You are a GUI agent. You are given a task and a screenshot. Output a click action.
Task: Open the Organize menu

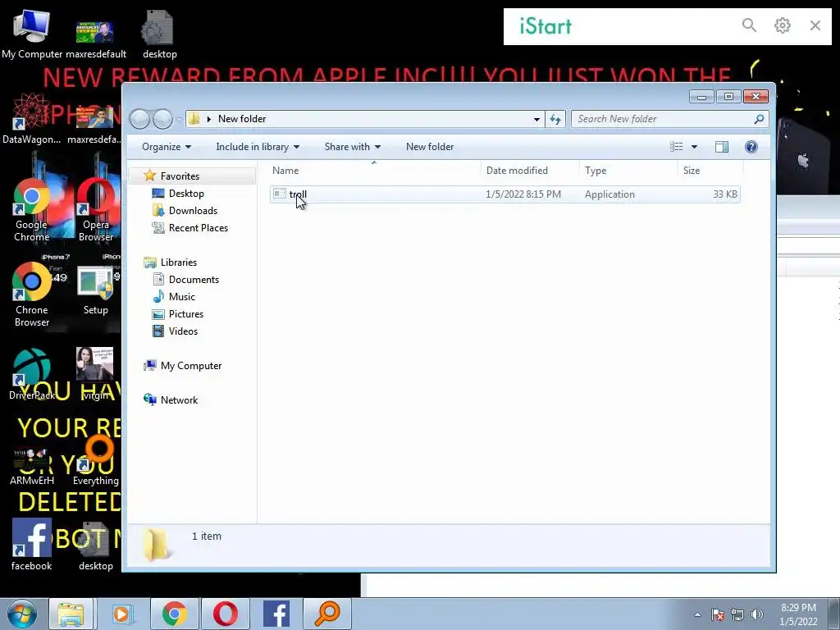click(x=166, y=147)
